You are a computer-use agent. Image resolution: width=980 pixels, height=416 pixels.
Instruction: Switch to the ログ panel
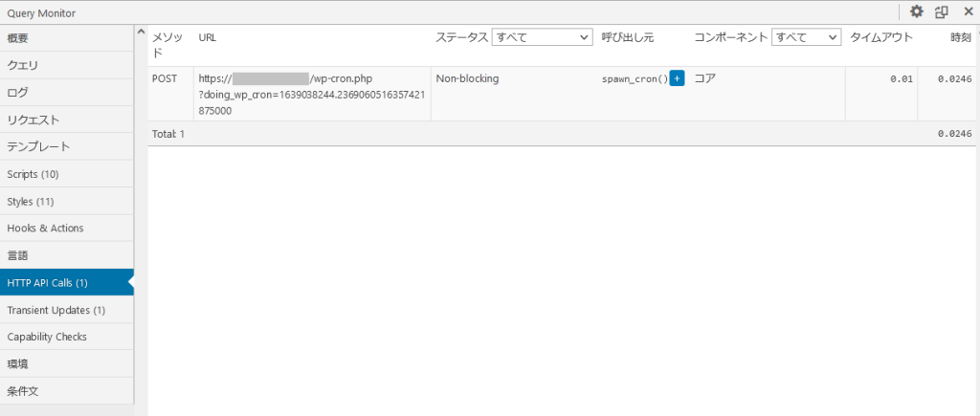click(67, 93)
